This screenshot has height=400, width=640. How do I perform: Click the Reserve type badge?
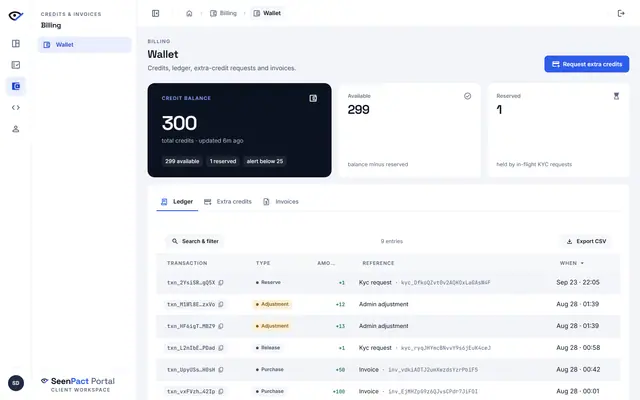coord(268,282)
